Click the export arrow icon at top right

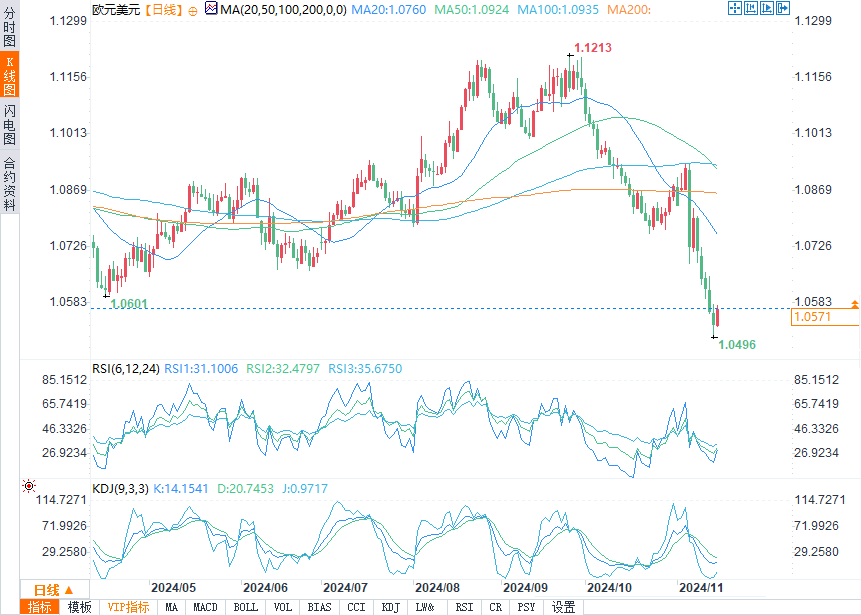(782, 8)
